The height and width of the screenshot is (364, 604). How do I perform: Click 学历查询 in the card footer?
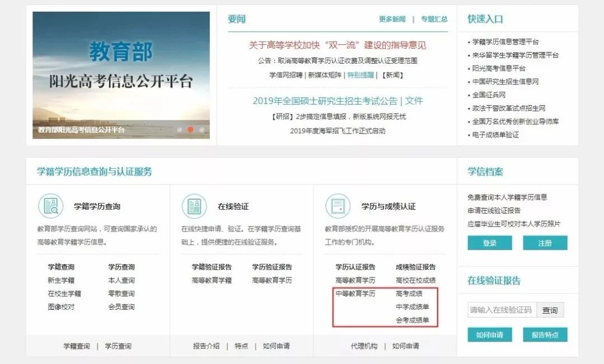tap(118, 346)
